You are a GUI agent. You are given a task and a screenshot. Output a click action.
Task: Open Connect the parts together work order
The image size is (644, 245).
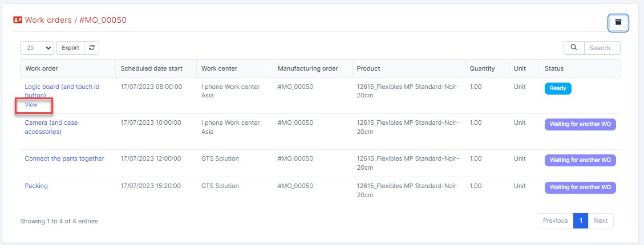pos(64,159)
